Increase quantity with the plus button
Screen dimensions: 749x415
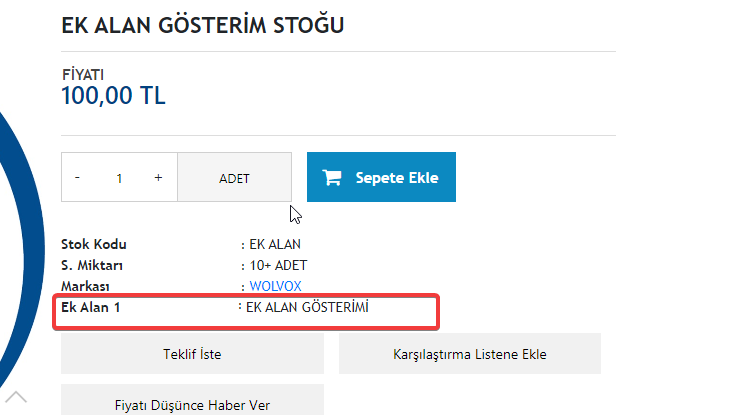(158, 178)
